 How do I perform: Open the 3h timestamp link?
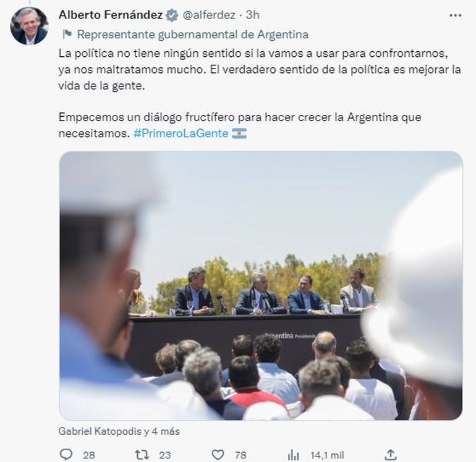(x=253, y=15)
